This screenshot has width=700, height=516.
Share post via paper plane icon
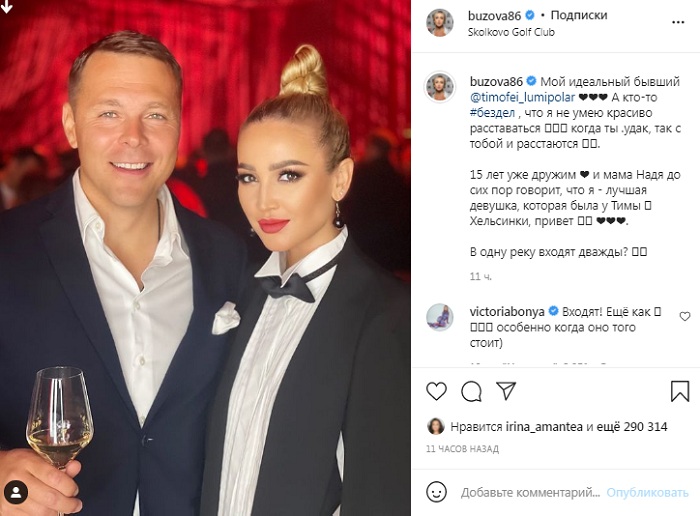pos(506,391)
